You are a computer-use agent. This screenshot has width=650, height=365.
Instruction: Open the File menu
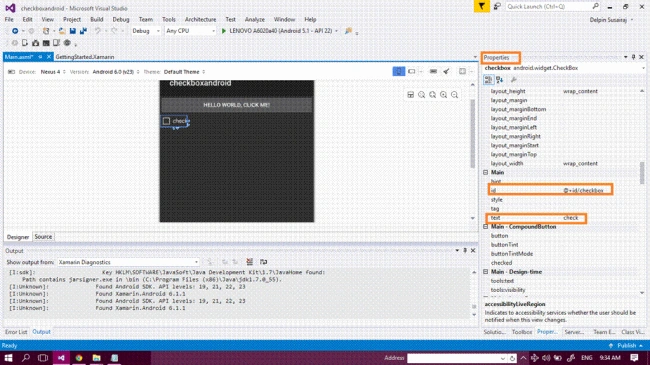[9, 19]
